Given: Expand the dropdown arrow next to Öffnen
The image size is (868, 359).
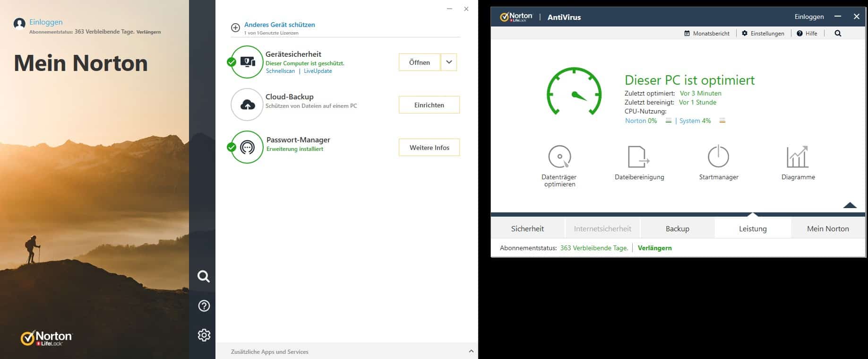Looking at the screenshot, I should [x=449, y=62].
